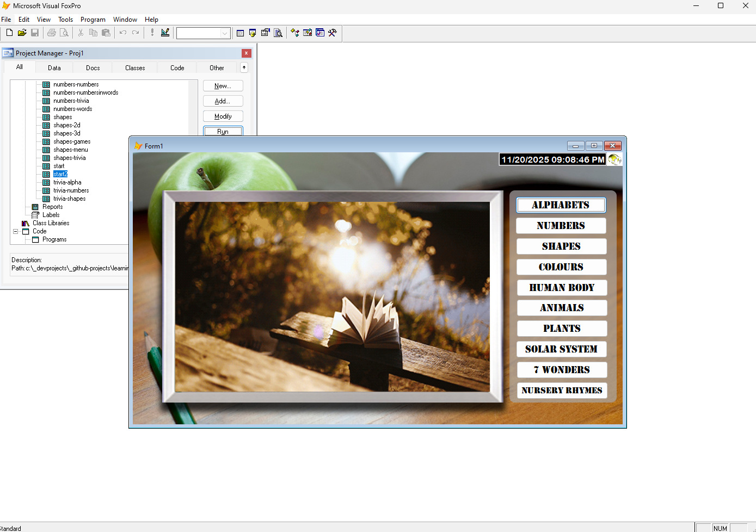The width and height of the screenshot is (756, 532).
Task: Open the Program menu
Action: (x=93, y=20)
